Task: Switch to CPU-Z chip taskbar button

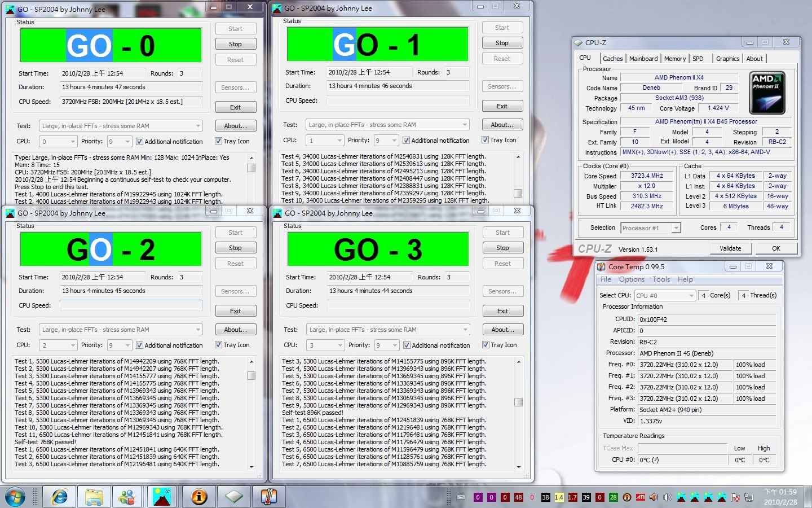Action: tap(234, 497)
